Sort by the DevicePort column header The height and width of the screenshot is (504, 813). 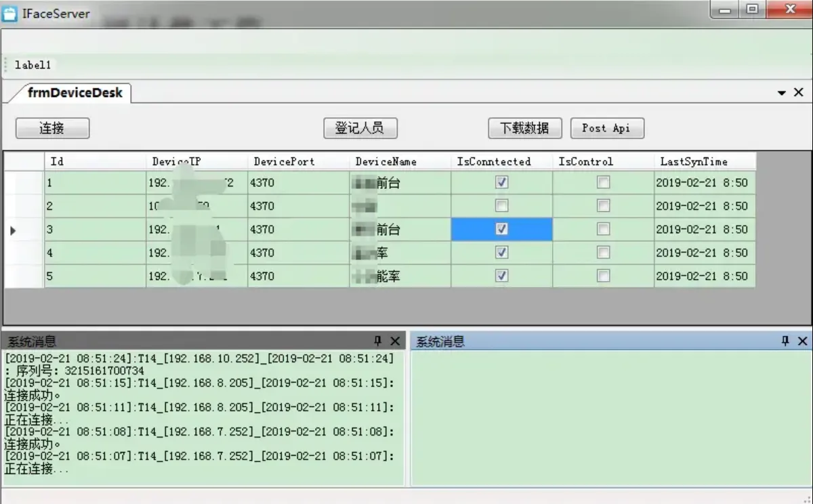[298, 161]
